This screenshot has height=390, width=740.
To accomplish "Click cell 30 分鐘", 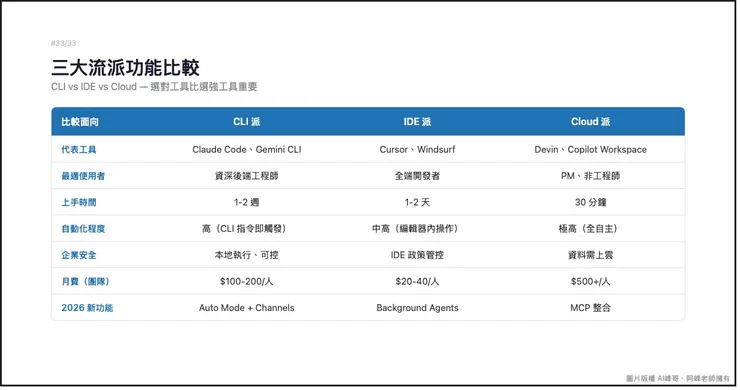I will tap(590, 203).
